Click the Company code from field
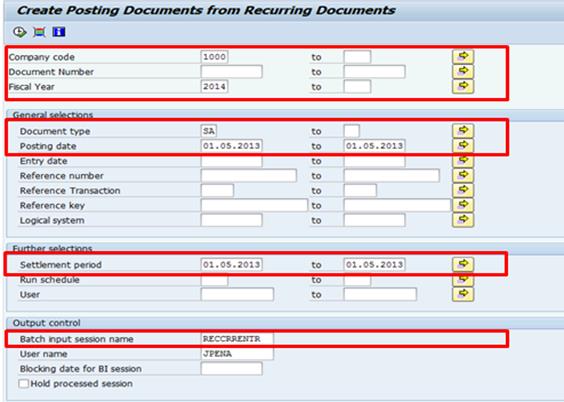The image size is (564, 402). (214, 57)
